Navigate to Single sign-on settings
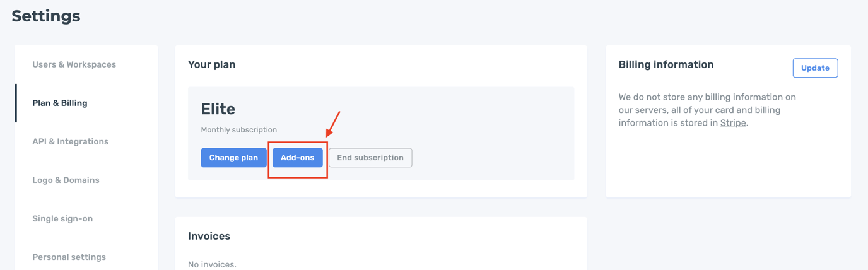This screenshot has height=270, width=868. 62,218
